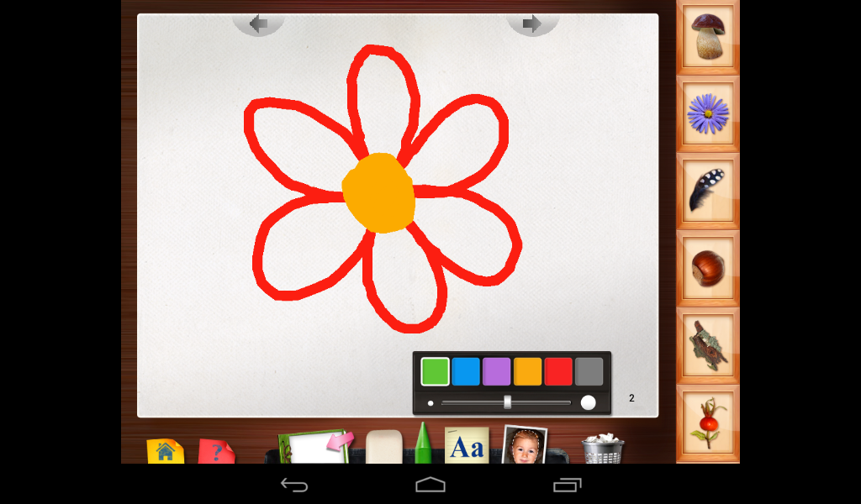Image resolution: width=861 pixels, height=504 pixels.
Task: Tap the Android back navigation button
Action: [x=294, y=485]
